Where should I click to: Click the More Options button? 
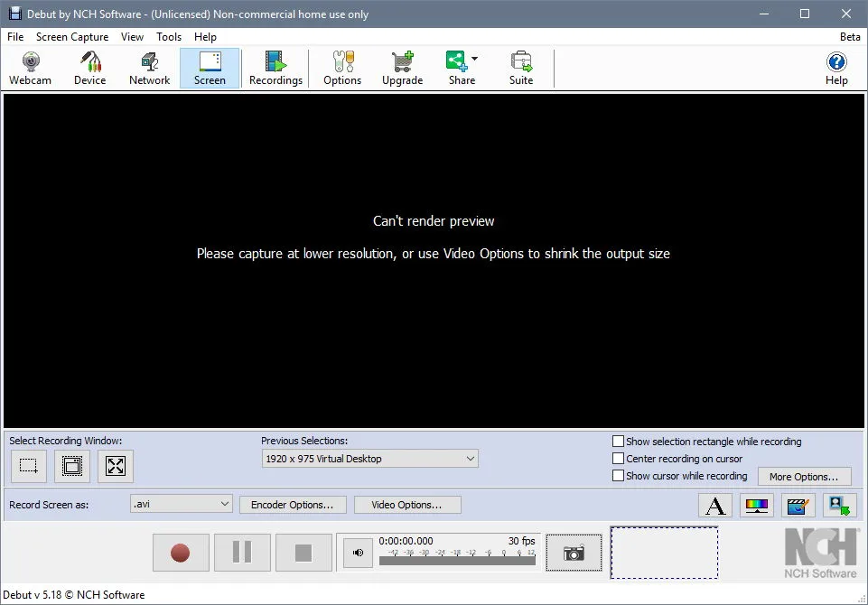(804, 477)
